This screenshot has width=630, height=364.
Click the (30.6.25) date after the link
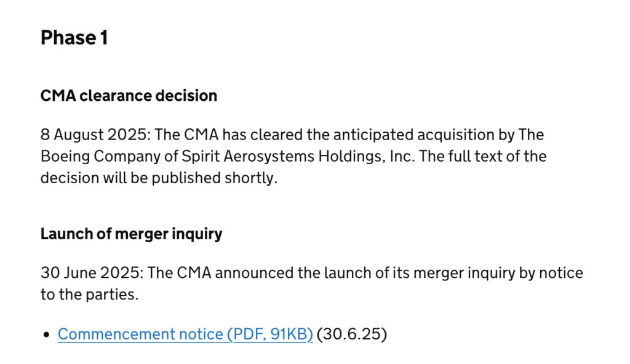[x=351, y=334]
